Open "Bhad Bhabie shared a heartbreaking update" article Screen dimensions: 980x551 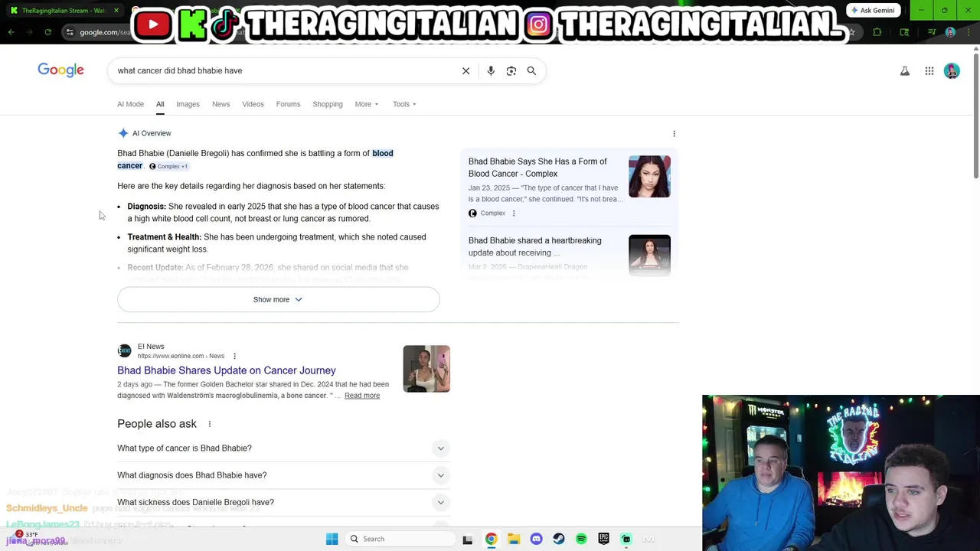click(534, 246)
